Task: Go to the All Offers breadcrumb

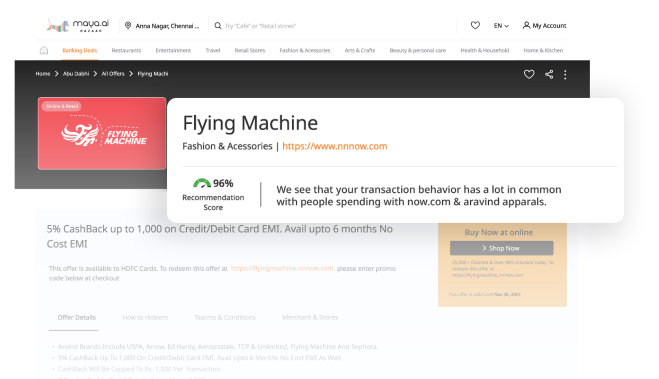Action: pyautogui.click(x=113, y=74)
